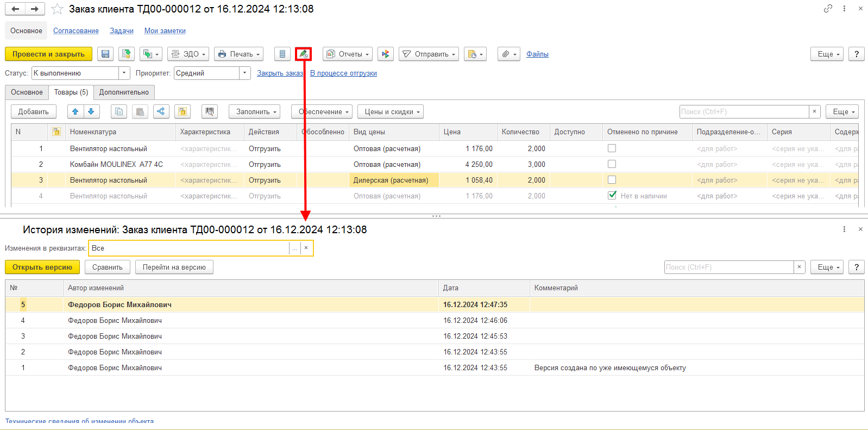Uncheck the cancelled checkbox marked Нет в наличии
The image size is (868, 430).
pyautogui.click(x=612, y=195)
